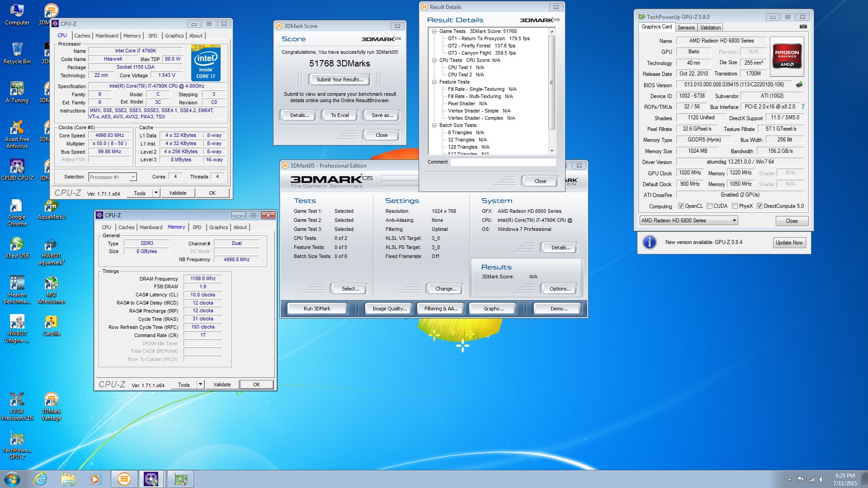Click the GPU-Z BIOS save chip icon
Viewport: 868px width, 488px height.
click(799, 84)
